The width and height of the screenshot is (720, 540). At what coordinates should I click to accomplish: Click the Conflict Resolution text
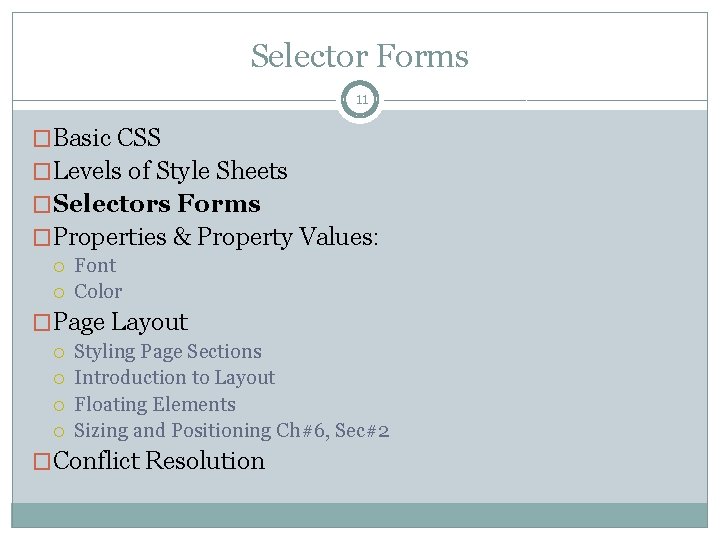(159, 461)
